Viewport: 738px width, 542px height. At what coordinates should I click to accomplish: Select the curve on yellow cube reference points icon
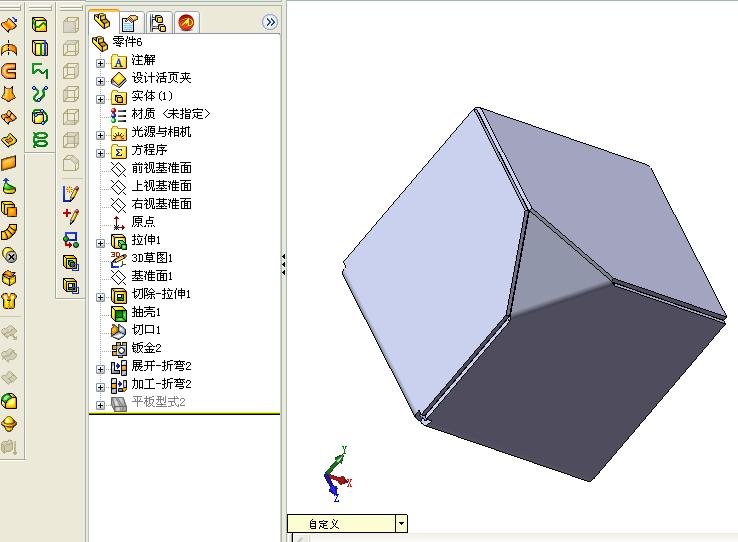(40, 117)
